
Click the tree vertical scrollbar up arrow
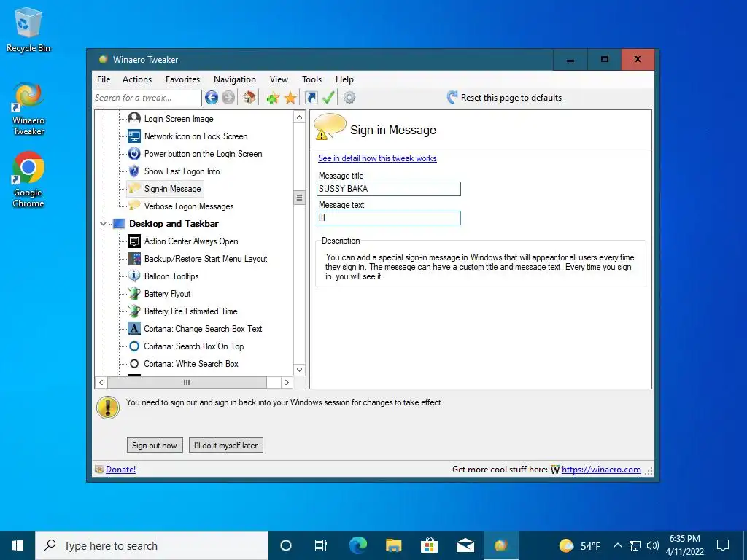point(299,117)
